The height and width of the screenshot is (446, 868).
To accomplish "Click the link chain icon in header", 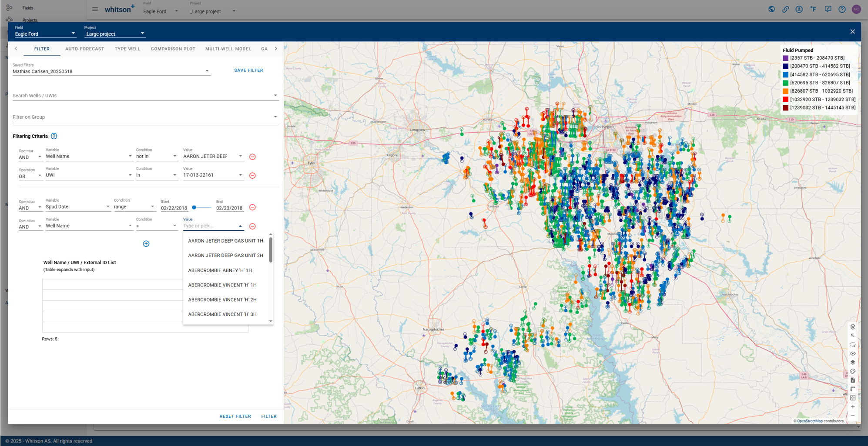I will 785,9.
